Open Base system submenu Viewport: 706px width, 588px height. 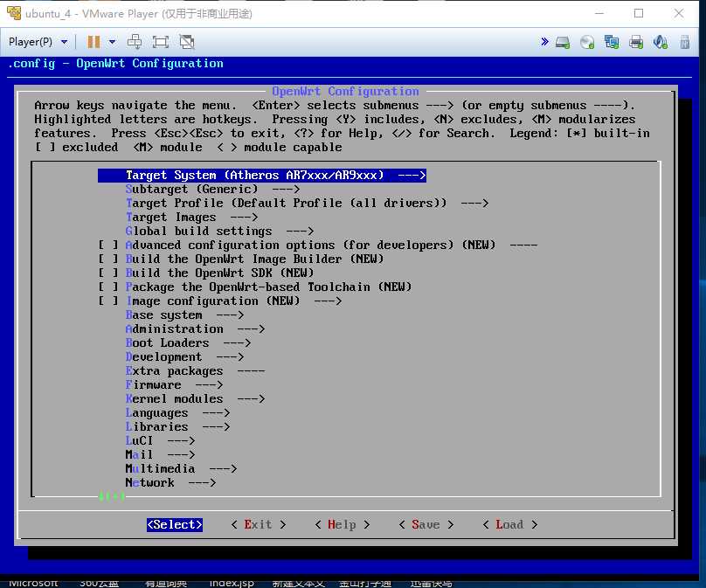click(x=184, y=315)
